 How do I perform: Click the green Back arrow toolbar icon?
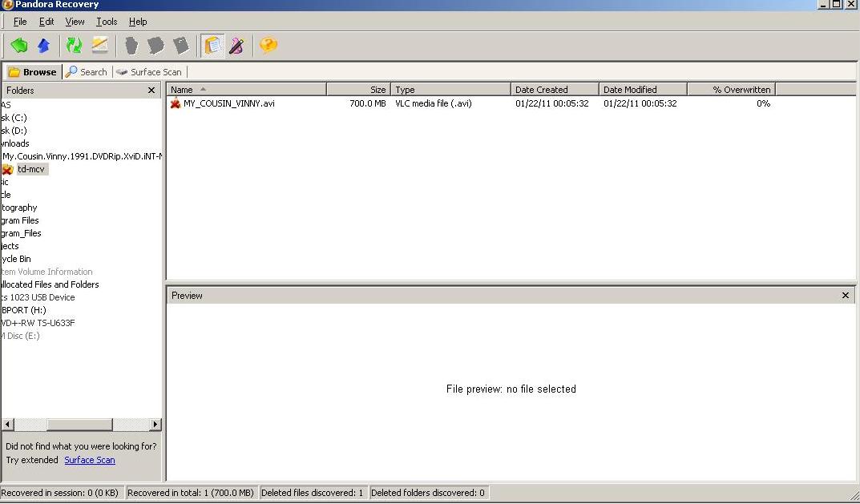point(19,45)
